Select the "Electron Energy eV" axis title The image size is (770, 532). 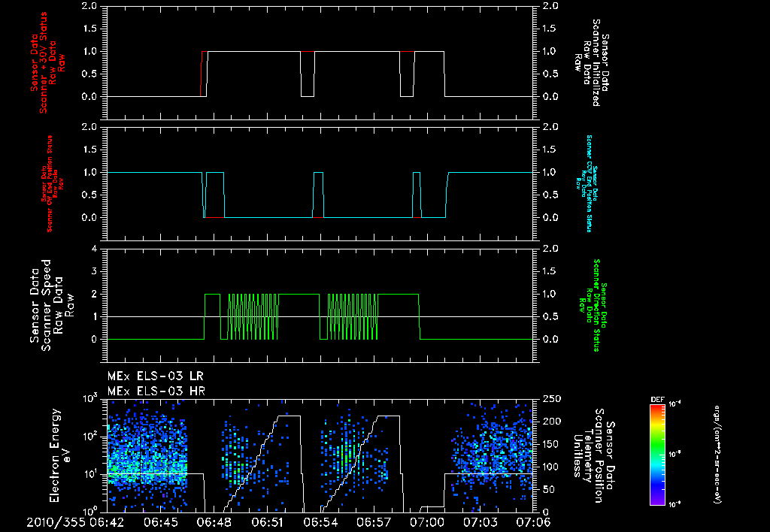point(60,455)
